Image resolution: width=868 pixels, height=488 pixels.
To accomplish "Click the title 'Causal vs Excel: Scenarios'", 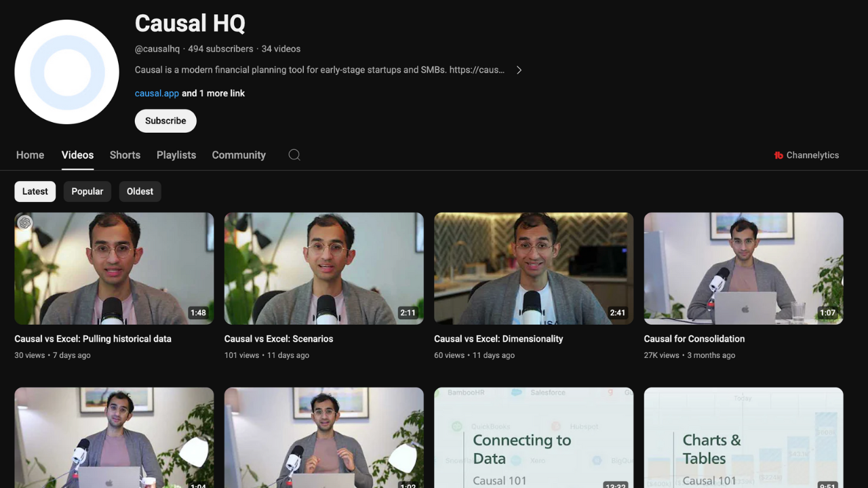I will [x=279, y=339].
